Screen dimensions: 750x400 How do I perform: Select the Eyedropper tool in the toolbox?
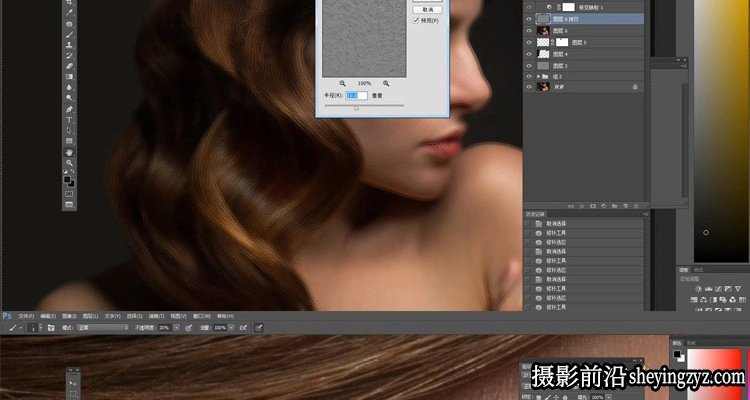pos(69,12)
